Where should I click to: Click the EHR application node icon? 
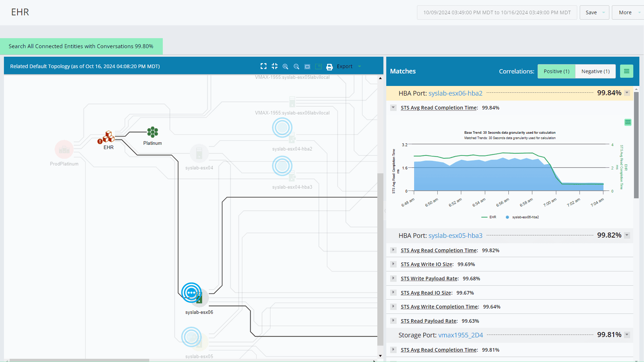[109, 137]
